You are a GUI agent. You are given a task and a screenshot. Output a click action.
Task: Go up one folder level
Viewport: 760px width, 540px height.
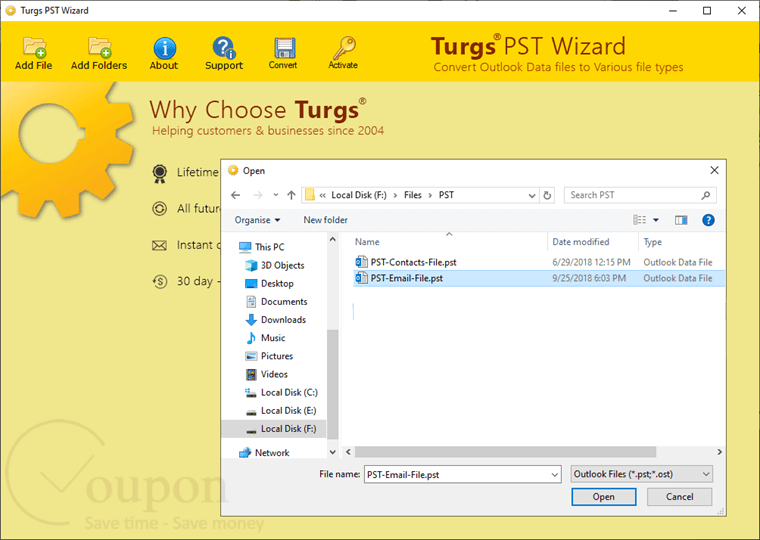coord(291,195)
